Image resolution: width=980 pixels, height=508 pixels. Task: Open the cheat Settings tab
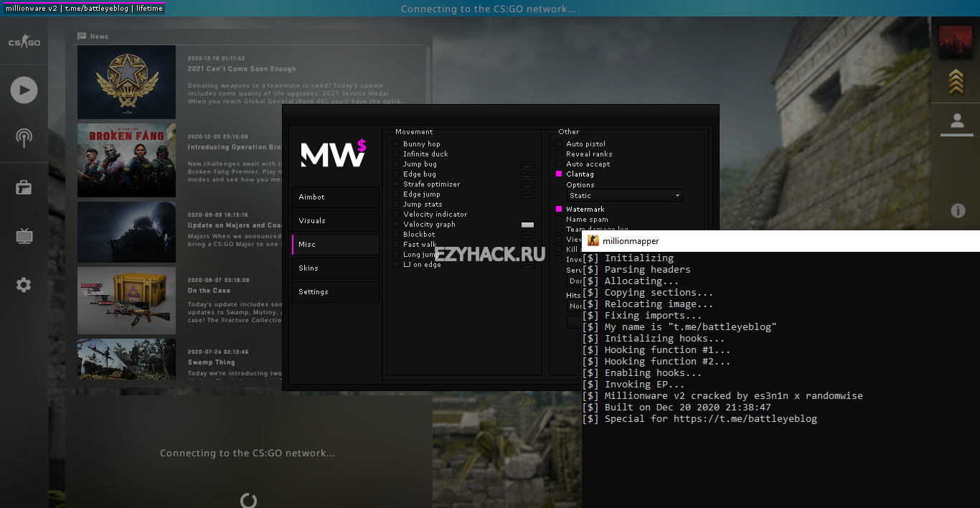pyautogui.click(x=335, y=292)
